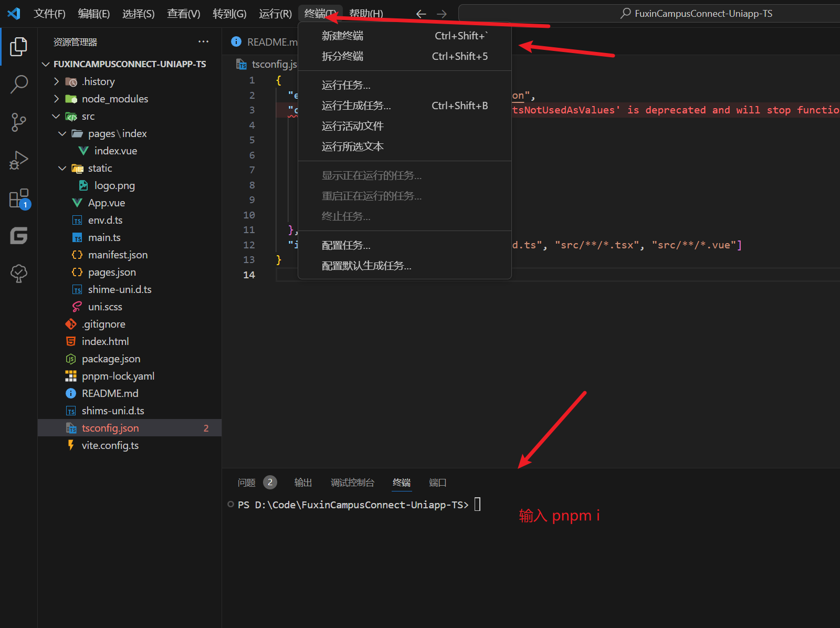Switch to the README.md editor tab
This screenshot has width=840, height=628.
264,42
